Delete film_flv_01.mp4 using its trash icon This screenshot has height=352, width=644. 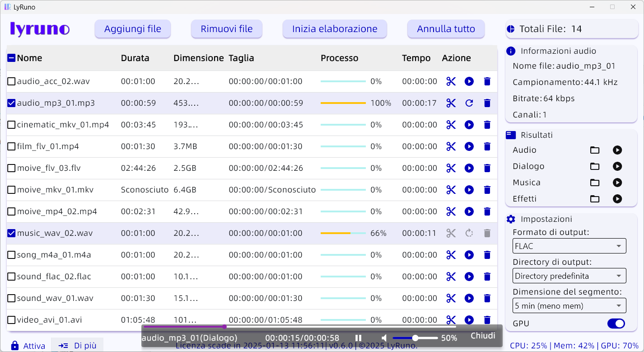tap(487, 146)
